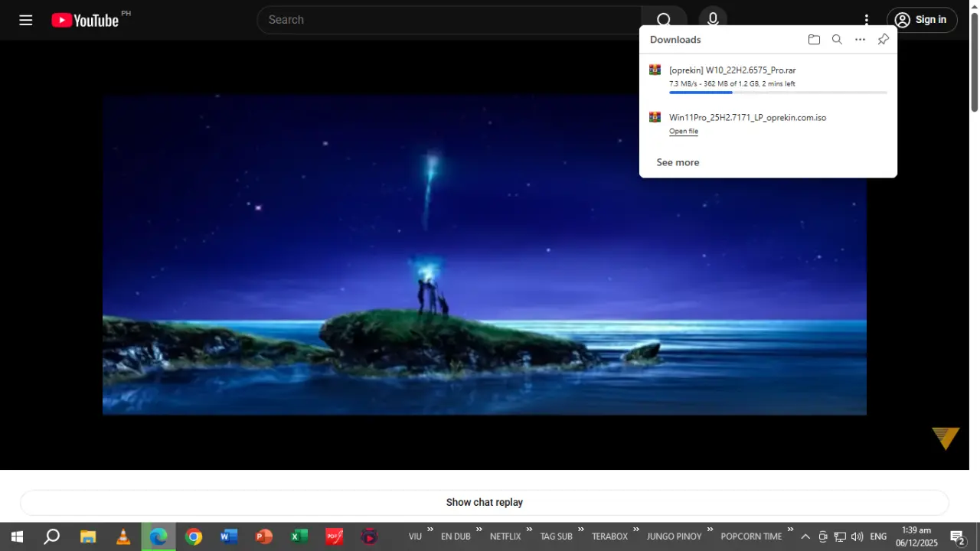Open more options in Downloads panel
Viewport: 980px width, 551px height.
[x=860, y=40]
